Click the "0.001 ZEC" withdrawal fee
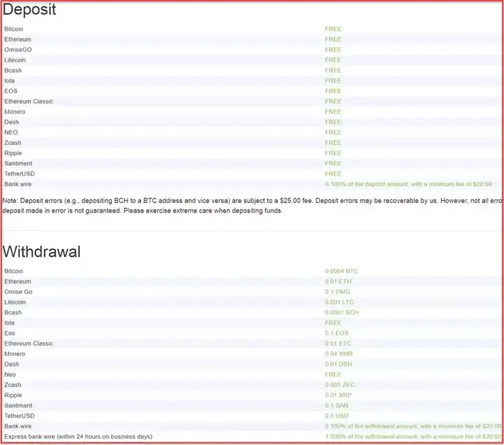The image size is (504, 445). [339, 385]
